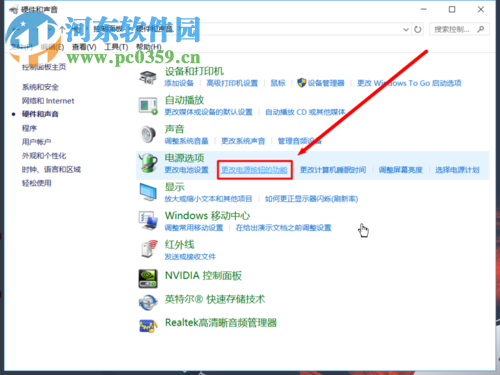Open the Display monitor icon
This screenshot has width=500, height=375.
pyautogui.click(x=148, y=192)
